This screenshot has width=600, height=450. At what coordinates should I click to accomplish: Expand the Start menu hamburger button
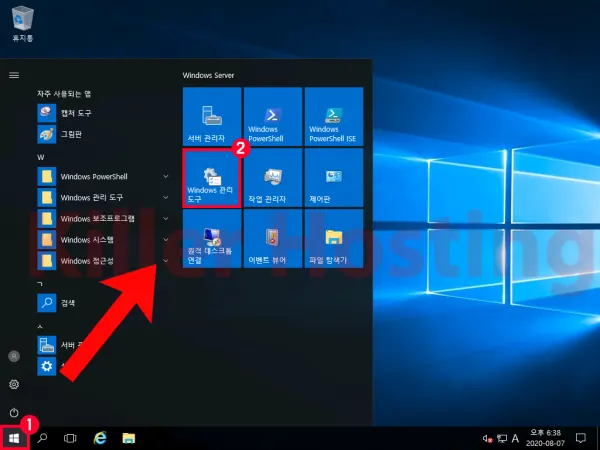pyautogui.click(x=14, y=75)
